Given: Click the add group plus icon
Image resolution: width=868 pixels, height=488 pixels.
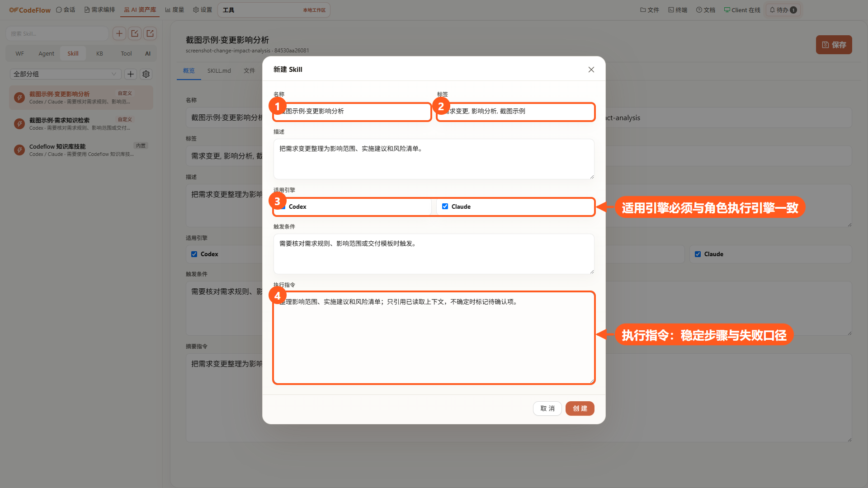Looking at the screenshot, I should (131, 74).
